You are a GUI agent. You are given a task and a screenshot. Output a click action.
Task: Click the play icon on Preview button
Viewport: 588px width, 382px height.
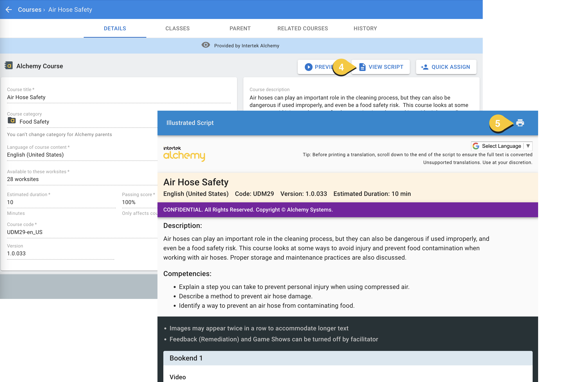click(x=308, y=67)
